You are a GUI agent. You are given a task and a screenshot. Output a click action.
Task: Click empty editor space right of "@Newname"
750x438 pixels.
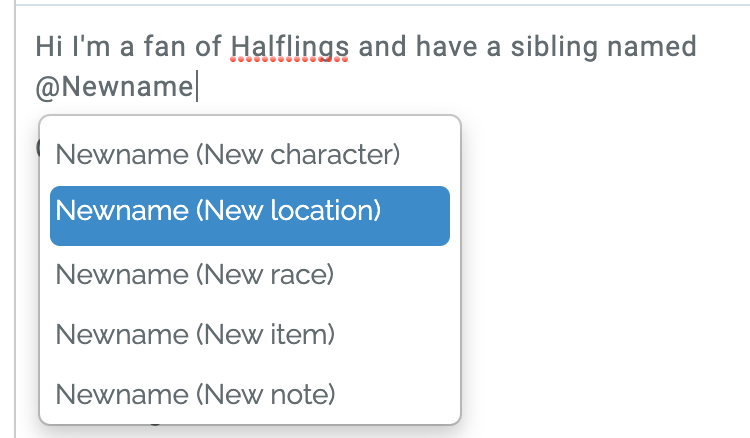450,87
